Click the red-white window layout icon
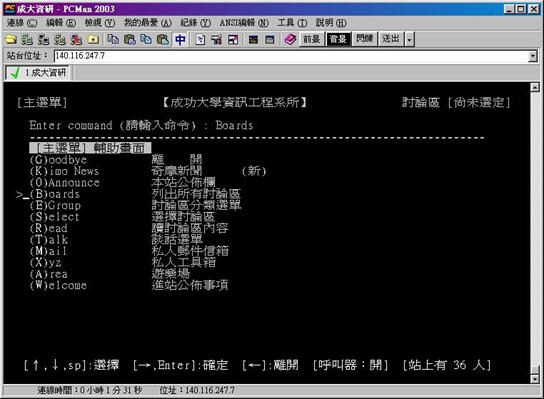Viewport: 544px width, 399px height. pos(233,40)
